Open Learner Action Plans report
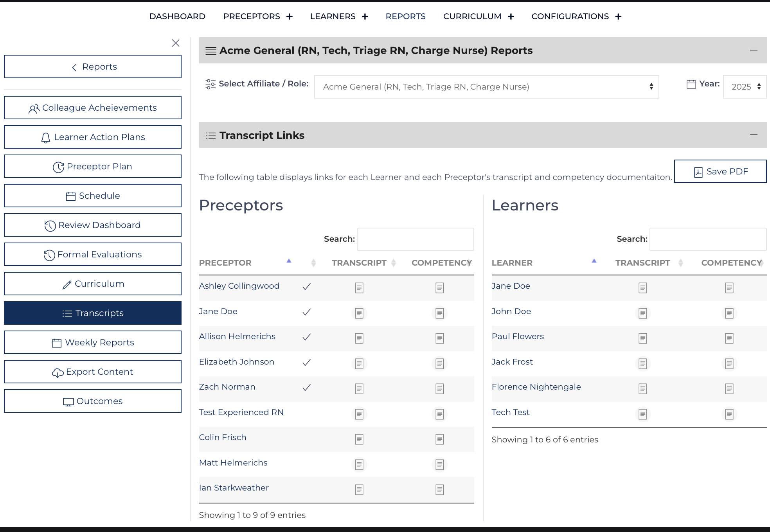 [x=93, y=137]
